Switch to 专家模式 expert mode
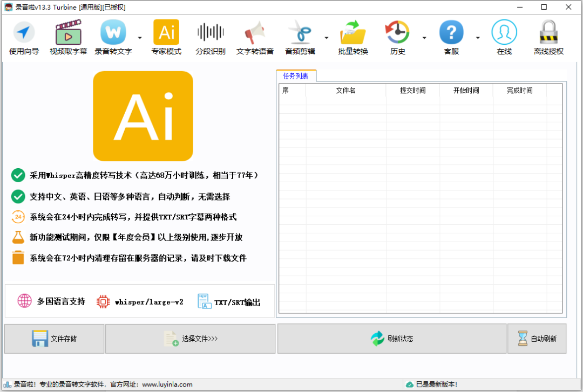 [x=166, y=38]
